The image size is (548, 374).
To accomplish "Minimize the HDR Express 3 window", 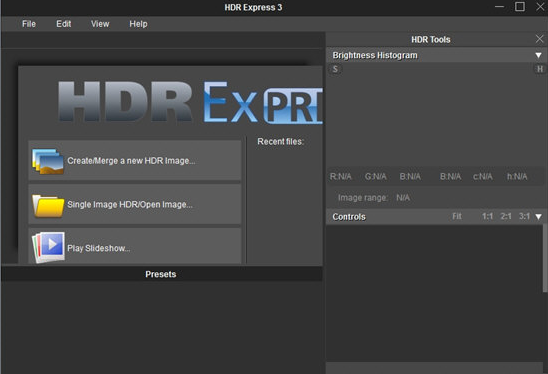I will click(x=499, y=7).
